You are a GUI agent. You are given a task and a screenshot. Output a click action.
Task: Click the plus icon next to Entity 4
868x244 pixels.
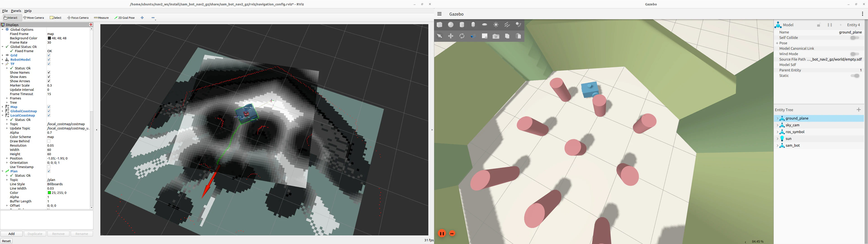[841, 25]
